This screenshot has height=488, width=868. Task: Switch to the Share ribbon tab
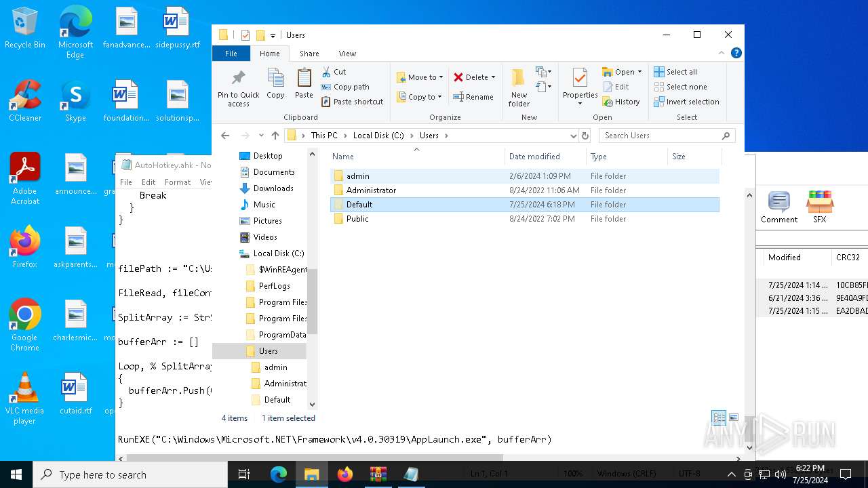(x=309, y=54)
